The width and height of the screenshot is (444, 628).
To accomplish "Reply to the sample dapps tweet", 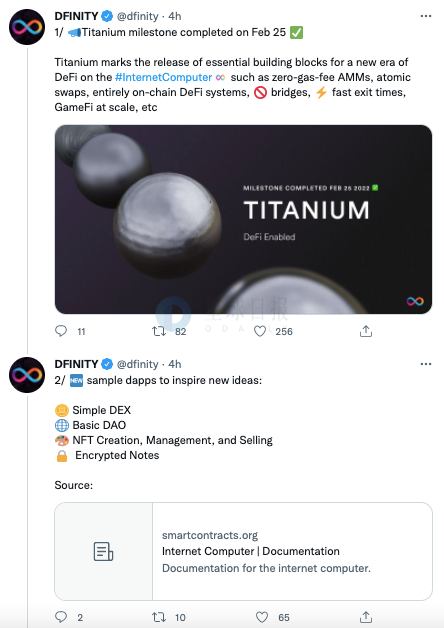I will tap(61, 617).
